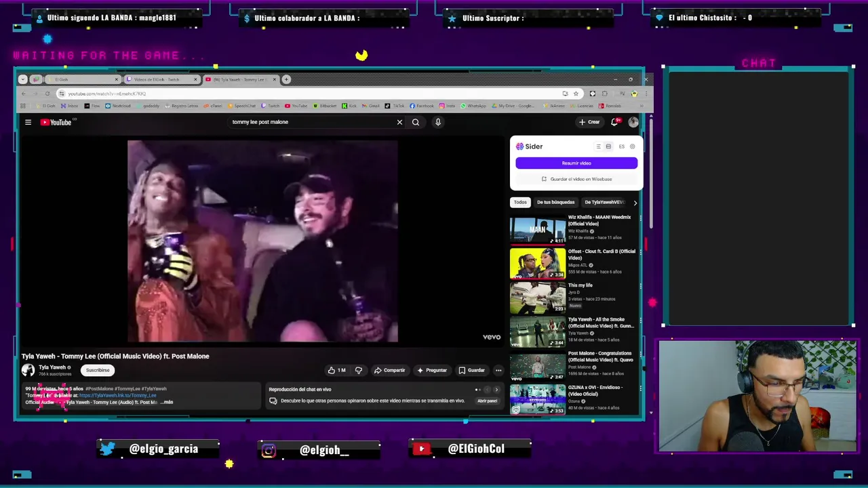This screenshot has width=868, height=488.
Task: Show more filter chips with arrow
Action: (x=635, y=202)
